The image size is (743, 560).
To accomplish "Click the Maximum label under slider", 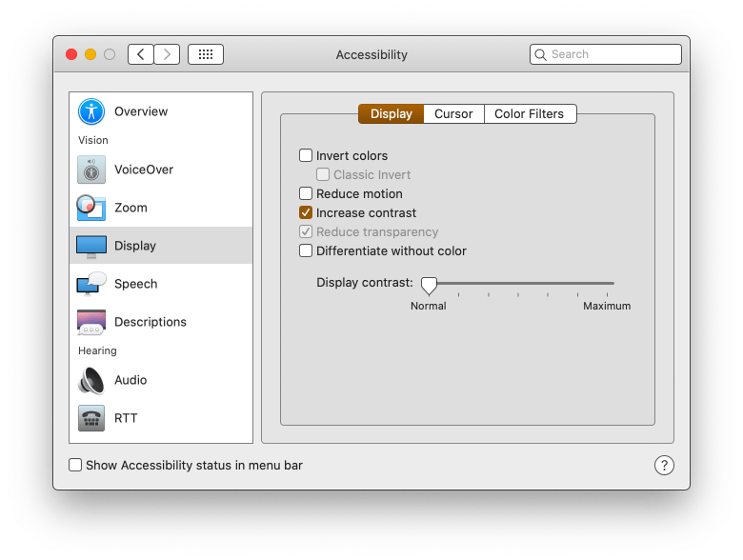I will click(607, 306).
